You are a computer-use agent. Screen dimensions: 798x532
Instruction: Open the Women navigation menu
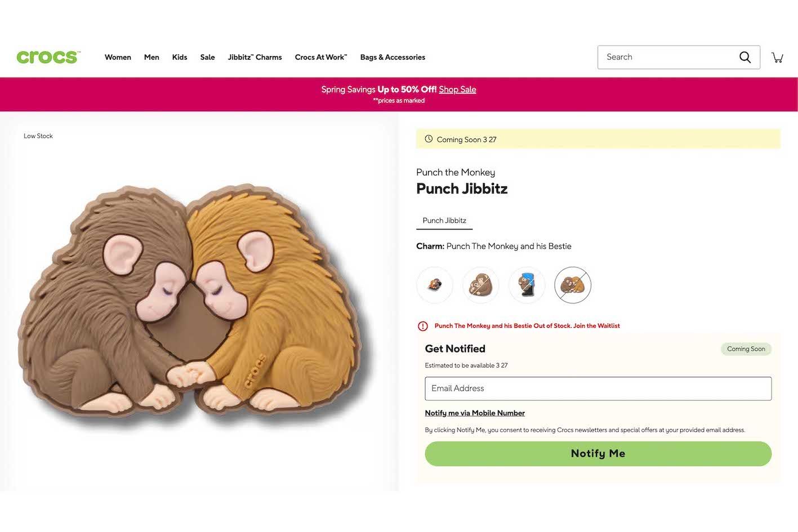click(x=118, y=57)
